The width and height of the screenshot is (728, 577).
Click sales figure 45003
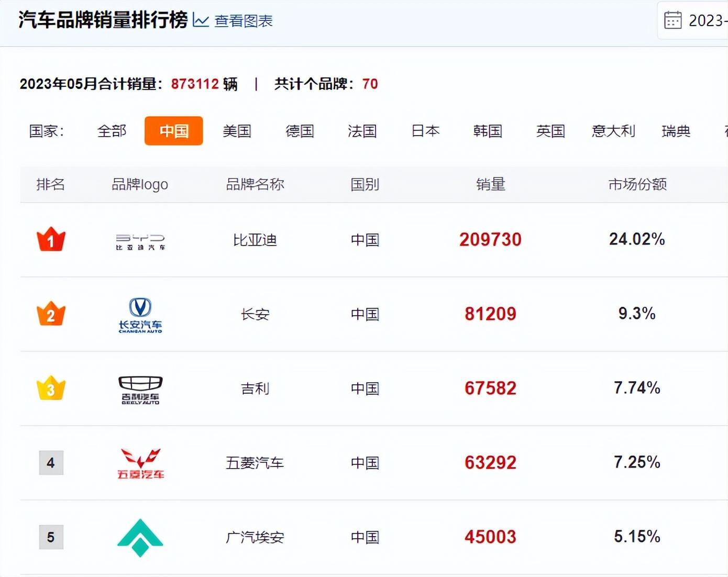pos(491,537)
